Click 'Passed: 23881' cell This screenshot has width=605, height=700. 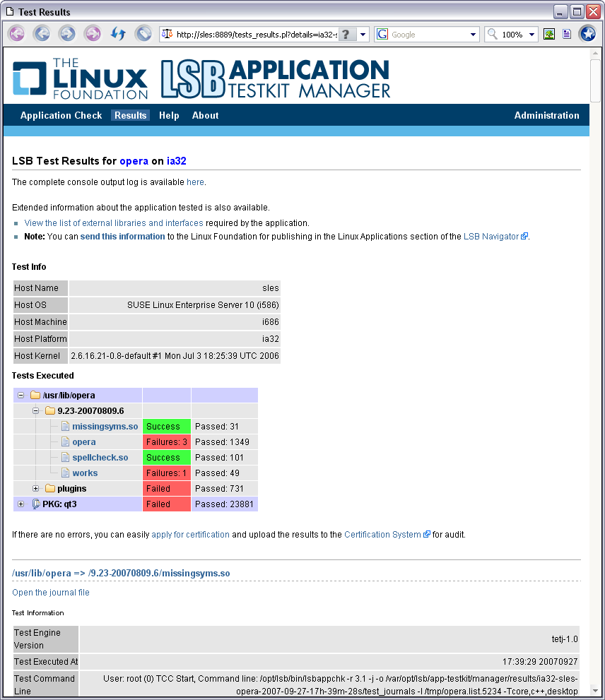coord(224,504)
